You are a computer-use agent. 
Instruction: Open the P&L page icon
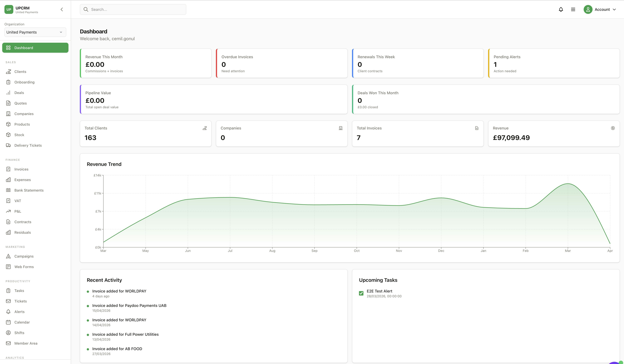coord(8,211)
